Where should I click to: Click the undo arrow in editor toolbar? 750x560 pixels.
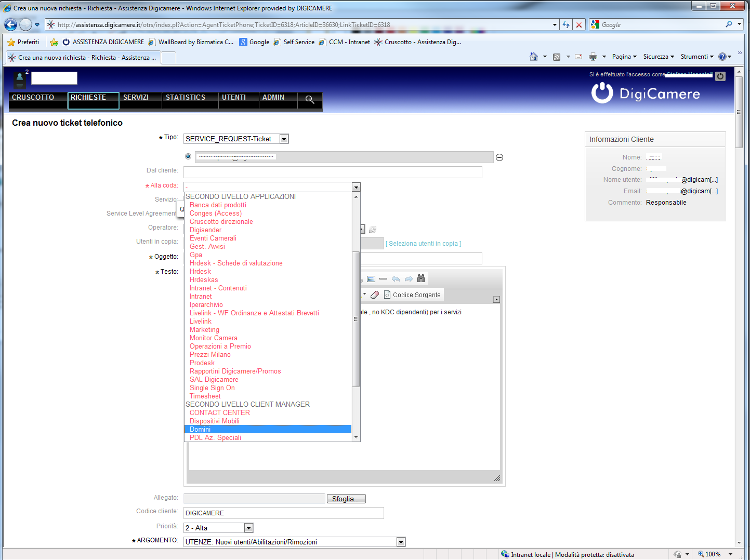click(x=396, y=279)
